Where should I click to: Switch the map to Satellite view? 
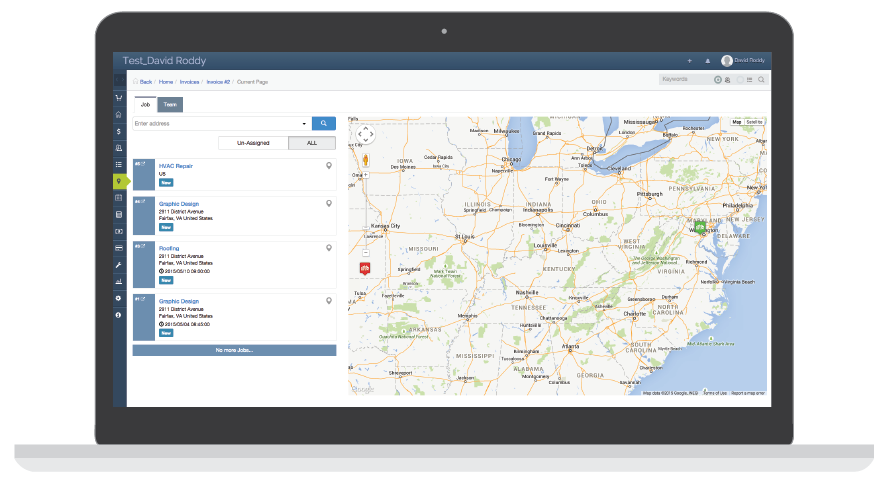[x=754, y=122]
